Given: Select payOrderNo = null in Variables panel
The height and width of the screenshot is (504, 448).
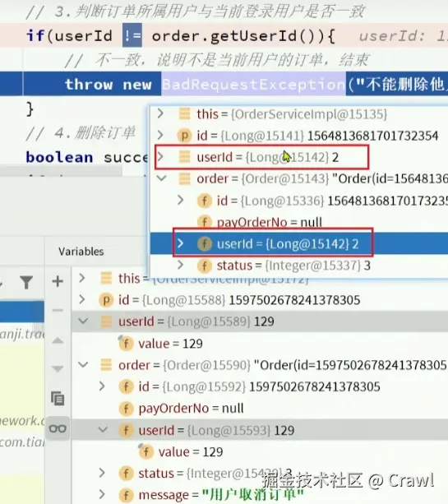Looking at the screenshot, I should point(260,409).
